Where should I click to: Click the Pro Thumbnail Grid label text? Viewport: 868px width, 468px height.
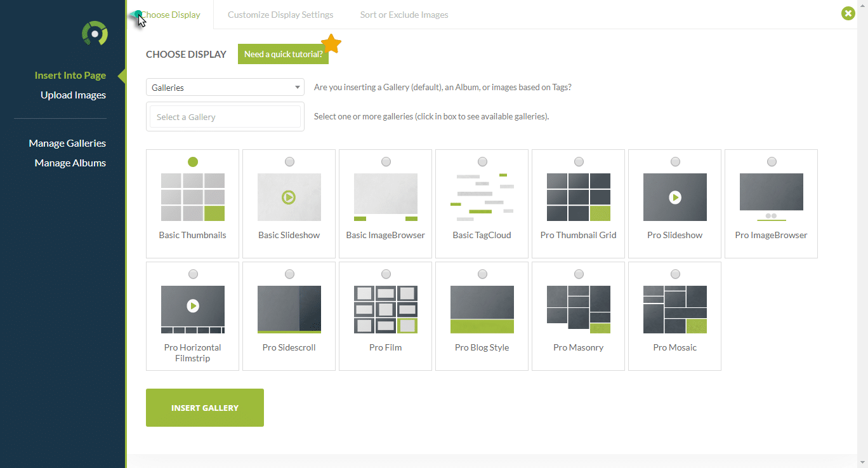click(x=579, y=235)
